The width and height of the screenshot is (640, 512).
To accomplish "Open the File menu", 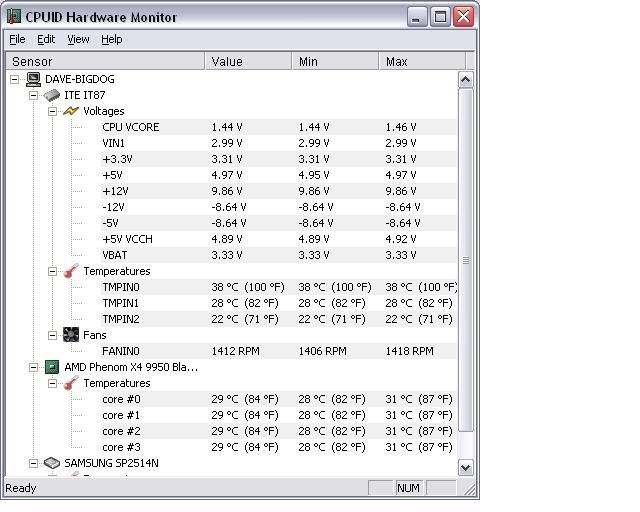I will coord(17,40).
